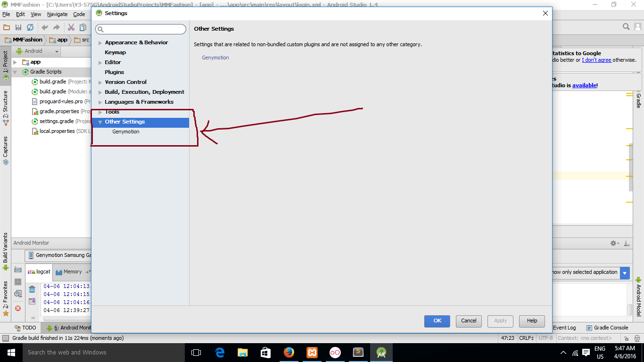Image resolution: width=644 pixels, height=362 pixels.
Task: Open the TODO tool window tab
Action: pos(25,328)
